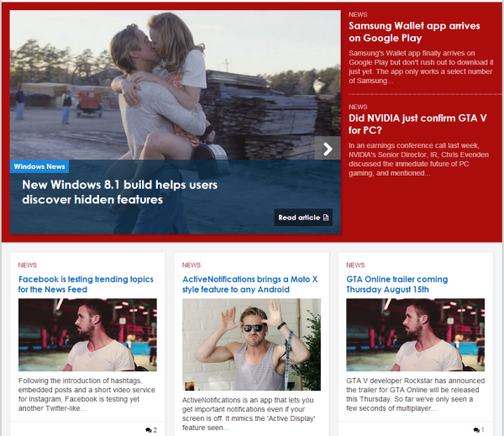The width and height of the screenshot is (504, 436).
Task: Open headline New Windows 8.1 build helps users
Action: tap(119, 192)
